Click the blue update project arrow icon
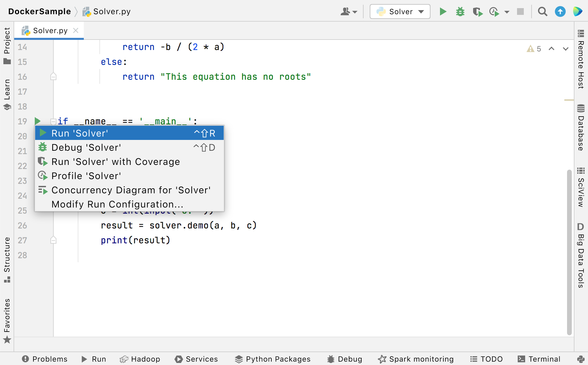This screenshot has height=365, width=588. tap(560, 11)
